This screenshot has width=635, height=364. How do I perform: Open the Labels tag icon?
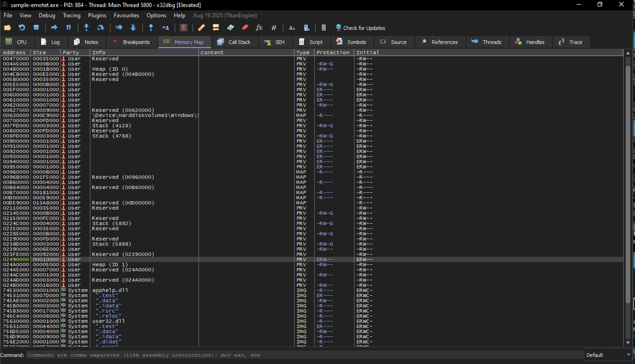tap(230, 28)
